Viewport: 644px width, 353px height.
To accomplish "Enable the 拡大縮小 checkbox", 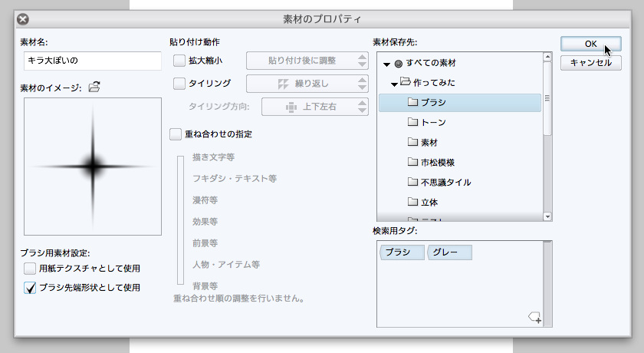I will pos(179,61).
